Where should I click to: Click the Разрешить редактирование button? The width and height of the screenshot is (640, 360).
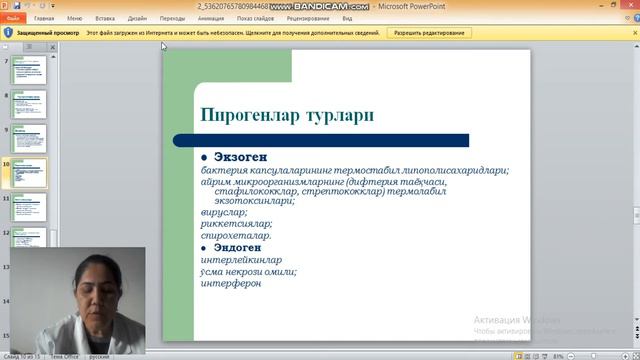[429, 33]
